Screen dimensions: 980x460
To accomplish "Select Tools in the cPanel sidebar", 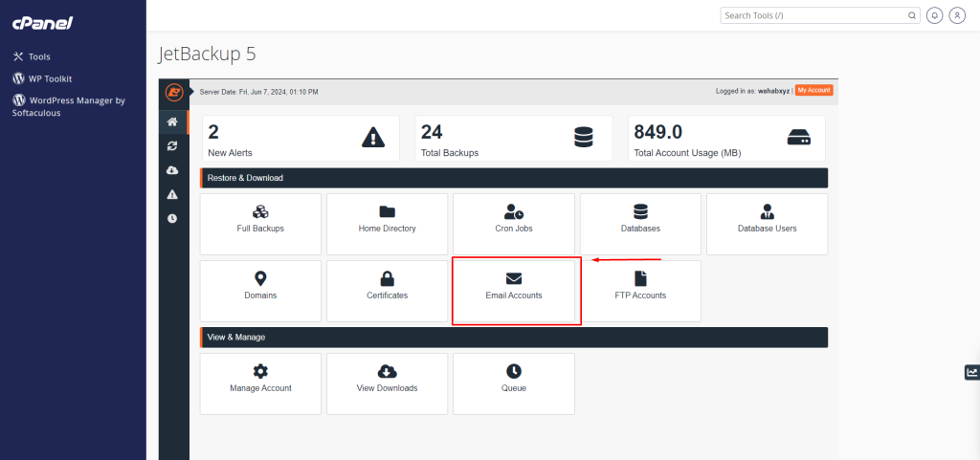I will tap(39, 57).
